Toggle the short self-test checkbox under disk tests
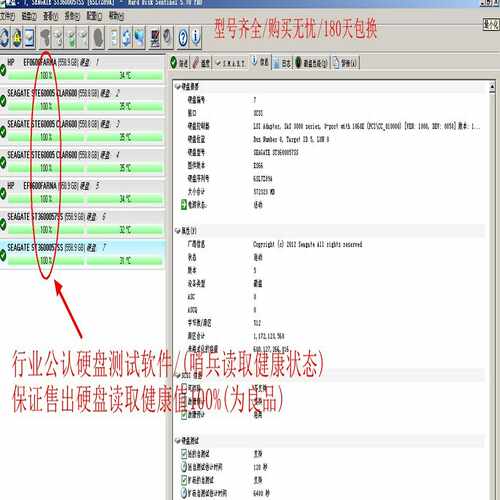 (184, 453)
